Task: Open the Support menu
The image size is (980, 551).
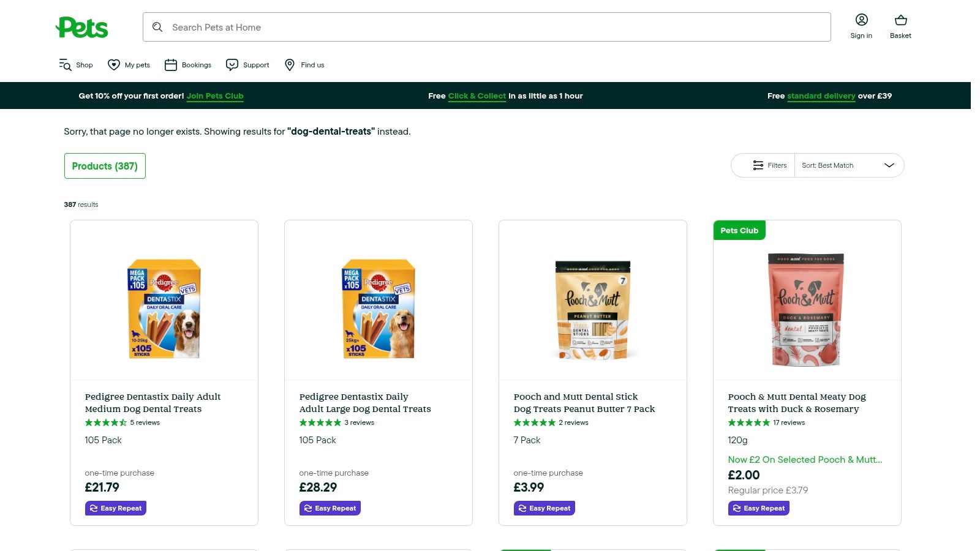Action: [x=247, y=65]
